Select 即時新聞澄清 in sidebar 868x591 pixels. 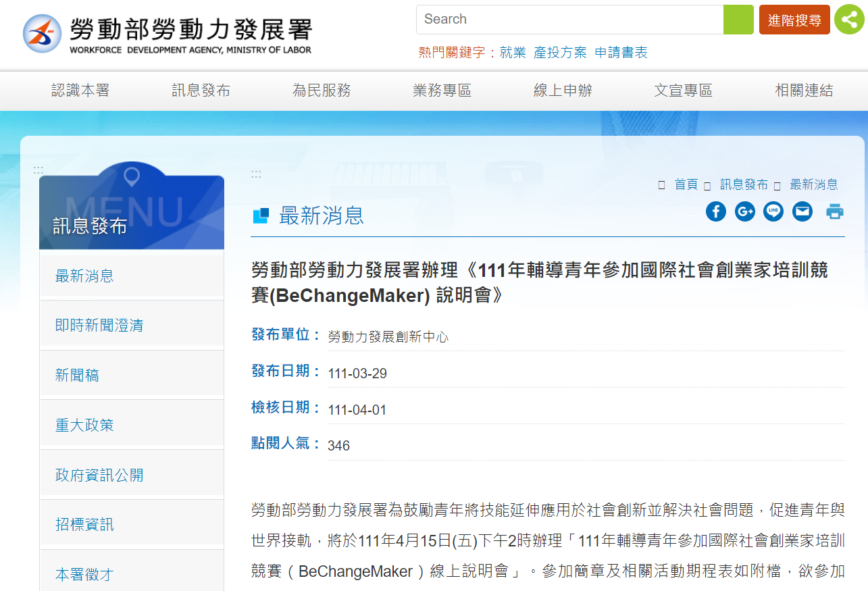coord(132,325)
